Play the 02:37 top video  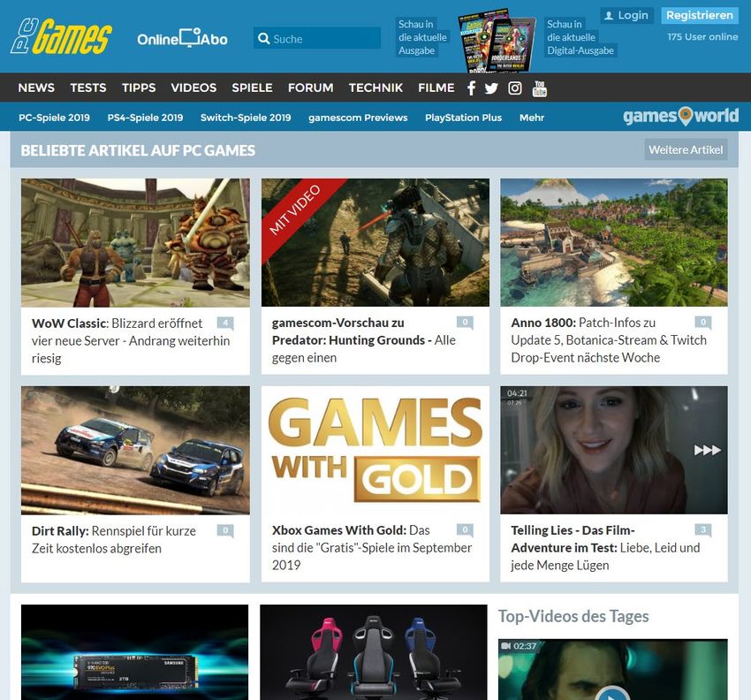coord(612,669)
